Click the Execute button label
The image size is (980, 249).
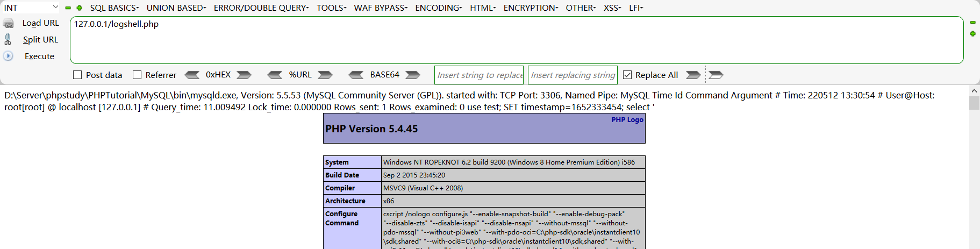coord(39,56)
